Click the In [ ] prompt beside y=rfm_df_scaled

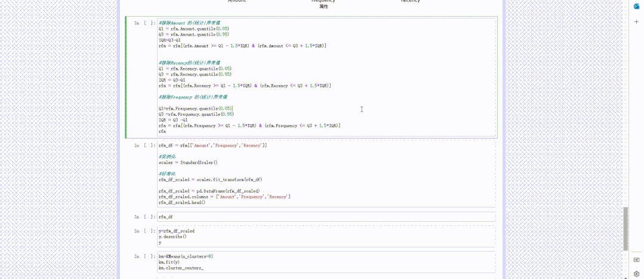coord(145,231)
